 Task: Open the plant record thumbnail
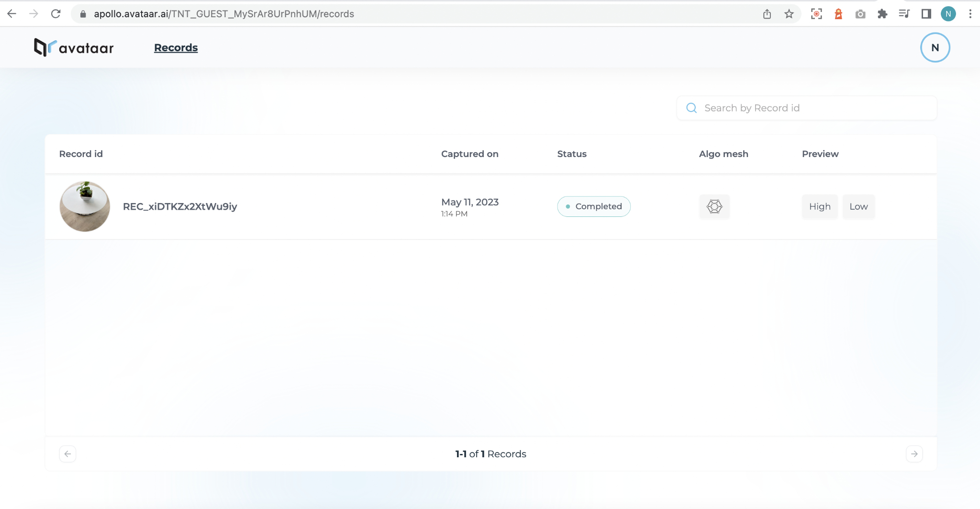tap(85, 206)
